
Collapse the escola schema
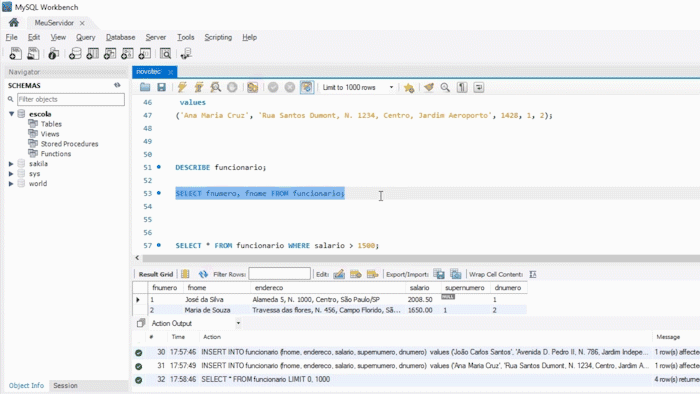point(11,114)
